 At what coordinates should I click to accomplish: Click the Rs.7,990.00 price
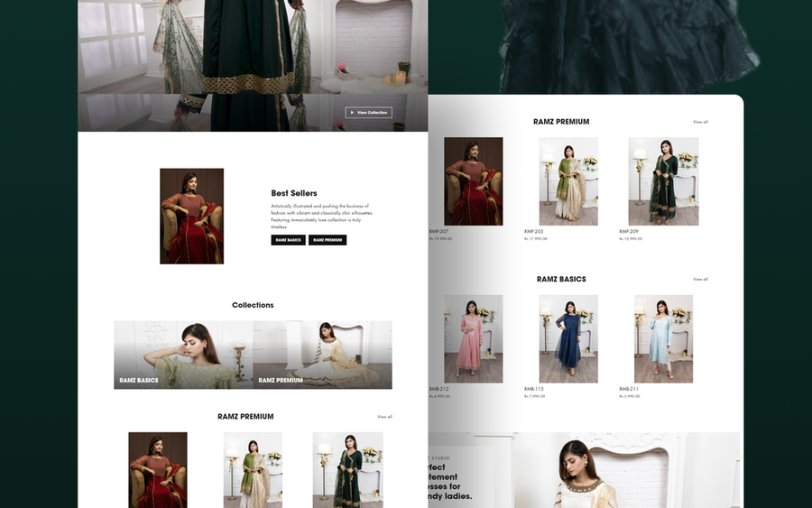click(534, 396)
